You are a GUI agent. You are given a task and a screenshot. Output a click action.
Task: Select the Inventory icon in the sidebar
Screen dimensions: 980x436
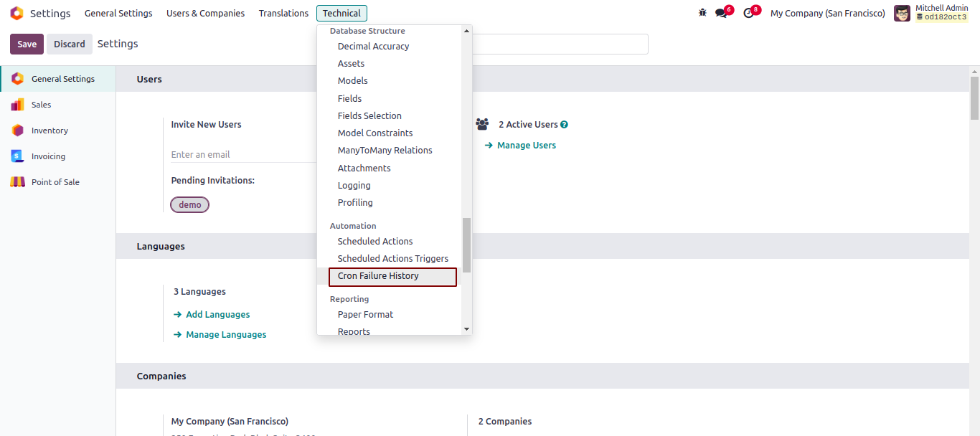(17, 131)
